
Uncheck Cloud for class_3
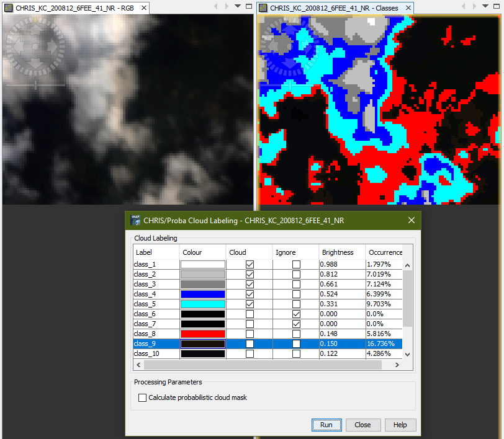(x=250, y=284)
